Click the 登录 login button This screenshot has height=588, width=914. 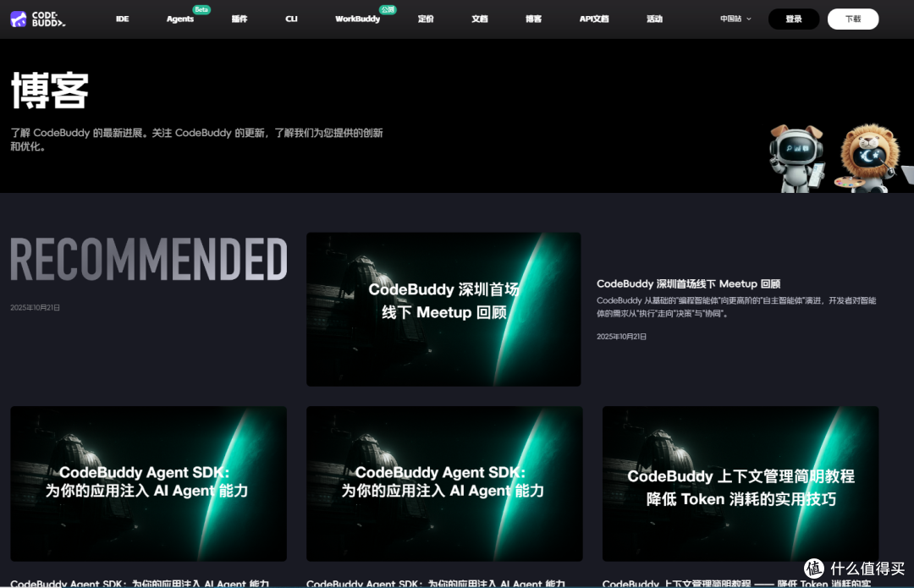794,19
